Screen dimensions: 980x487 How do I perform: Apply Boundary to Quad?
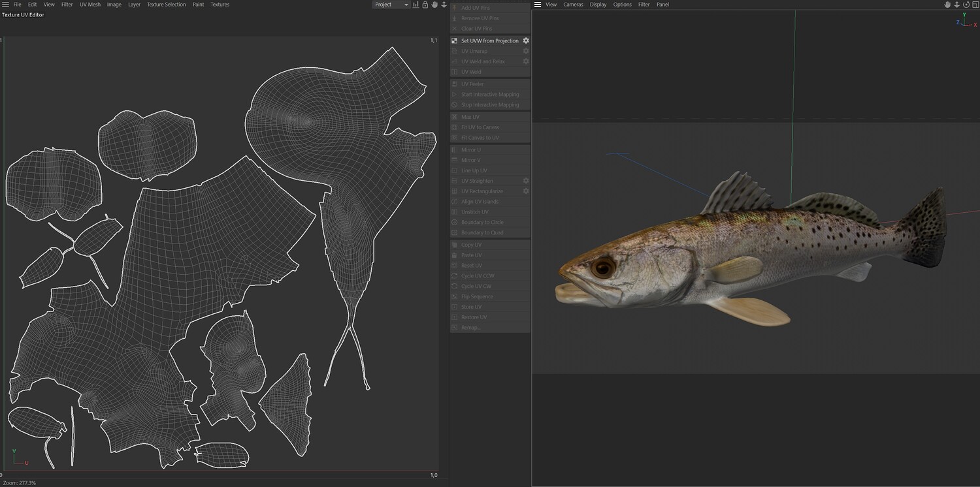click(490, 232)
